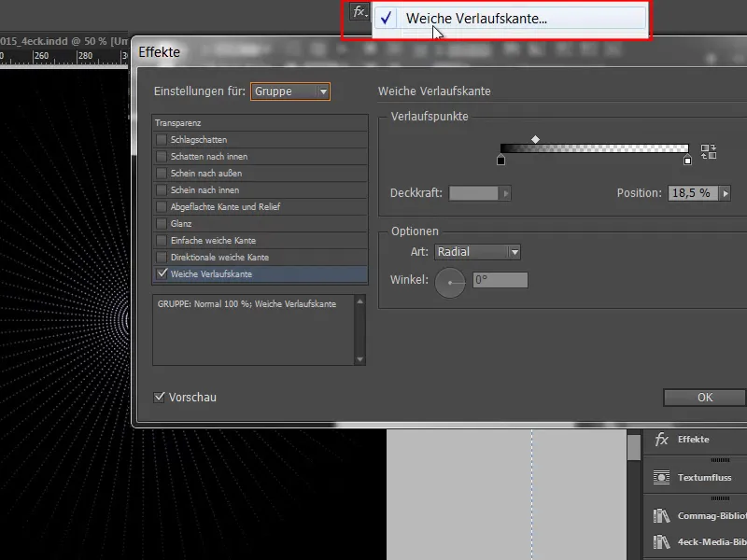Screen dimensions: 747x560
Task: Click the document vertical scrollbar thumb
Action: (x=634, y=448)
